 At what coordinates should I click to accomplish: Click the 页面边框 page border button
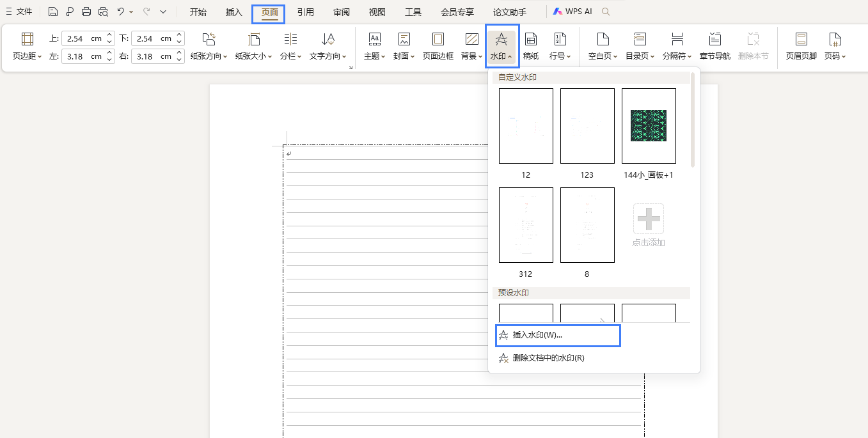(x=438, y=47)
